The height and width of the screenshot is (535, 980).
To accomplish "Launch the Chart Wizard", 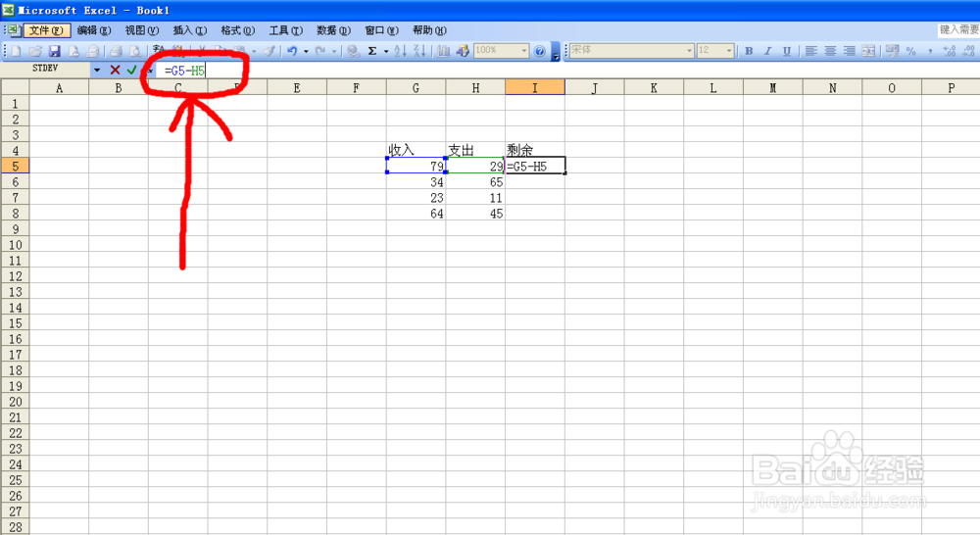I will [x=443, y=51].
